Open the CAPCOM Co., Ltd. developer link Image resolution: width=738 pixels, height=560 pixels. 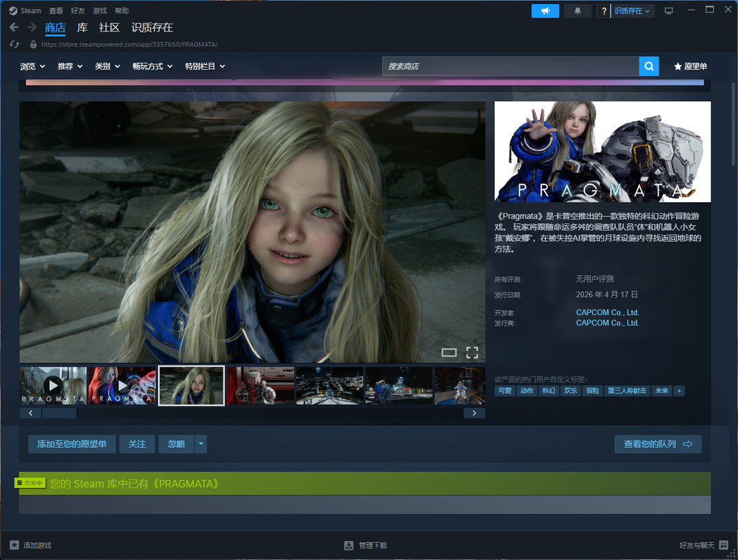[x=607, y=313]
